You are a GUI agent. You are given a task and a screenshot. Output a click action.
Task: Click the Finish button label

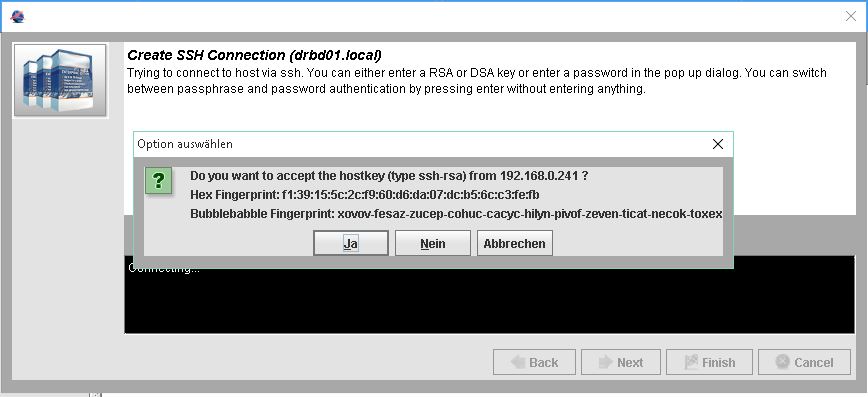click(719, 363)
